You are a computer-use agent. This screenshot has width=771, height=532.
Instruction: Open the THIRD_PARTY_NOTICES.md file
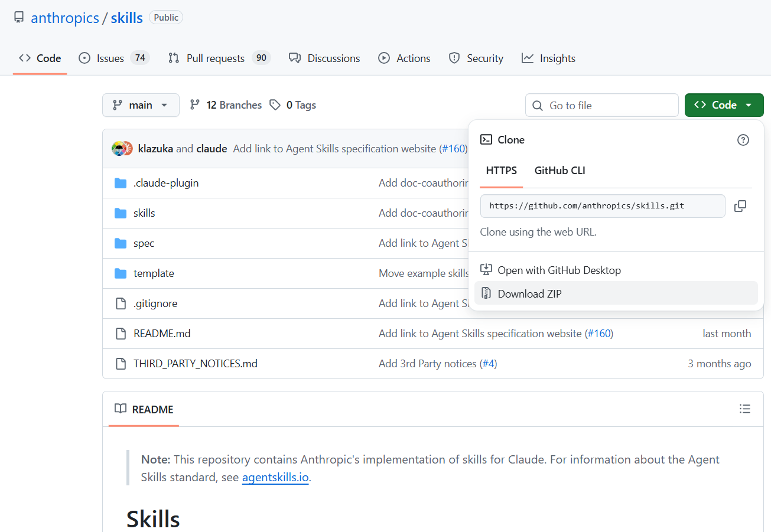[x=196, y=364]
